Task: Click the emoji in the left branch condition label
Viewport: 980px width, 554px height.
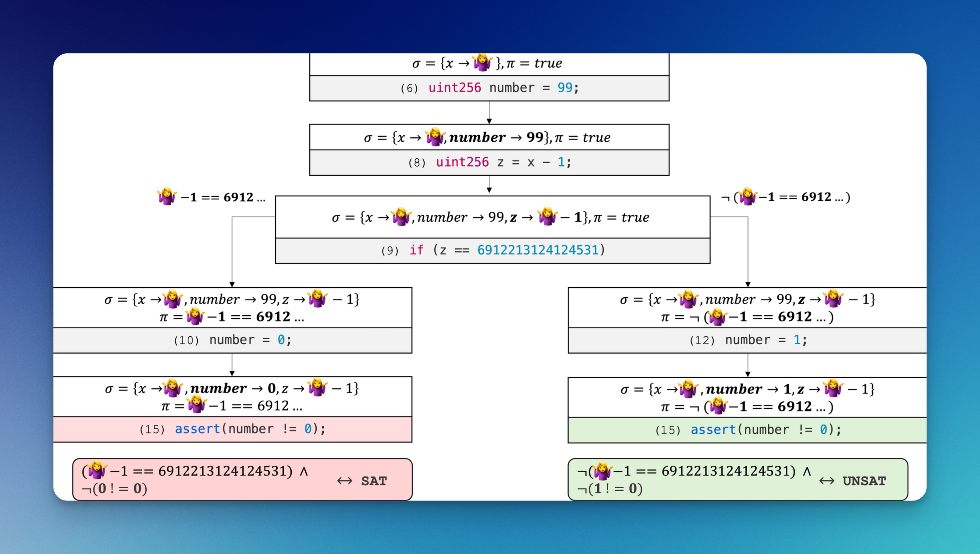Action: click(x=167, y=196)
